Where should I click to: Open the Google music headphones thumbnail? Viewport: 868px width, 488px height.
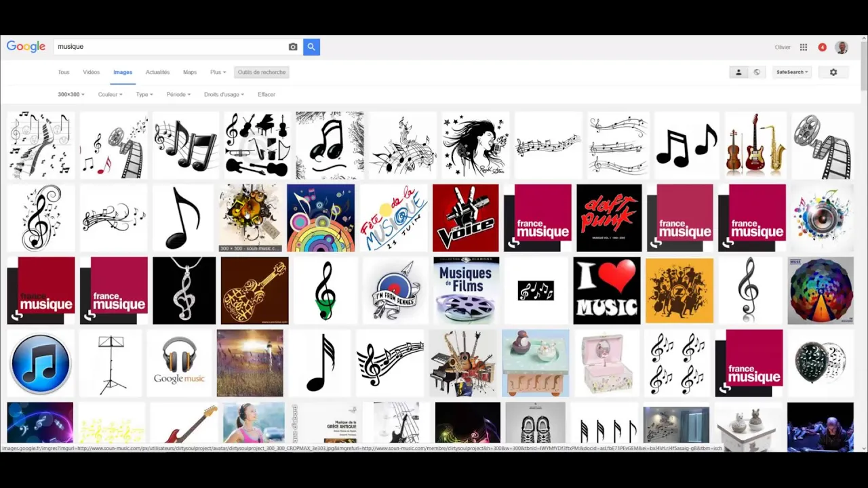(x=179, y=363)
